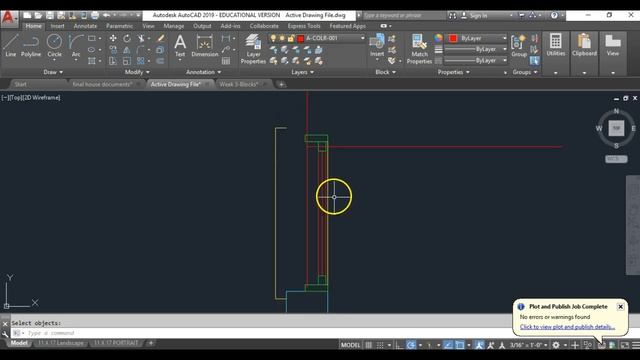The width and height of the screenshot is (640, 360).
Task: Toggle layer freeze sun icon
Action: [x=282, y=38]
